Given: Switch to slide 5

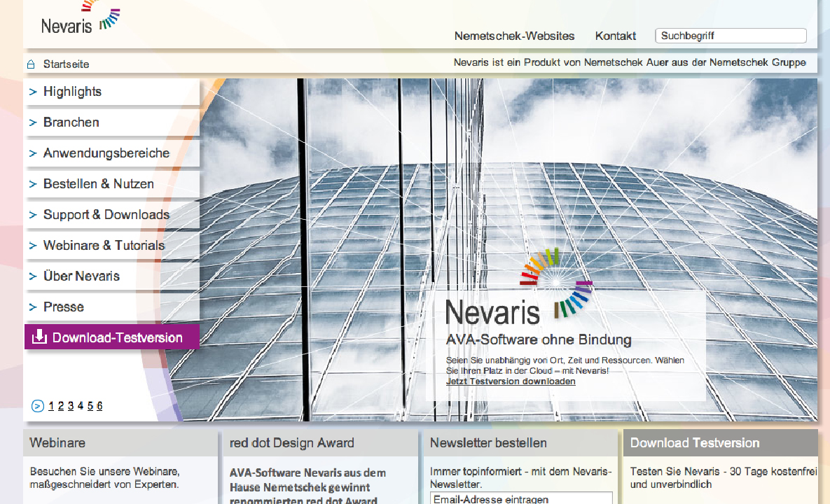Looking at the screenshot, I should tap(90, 405).
